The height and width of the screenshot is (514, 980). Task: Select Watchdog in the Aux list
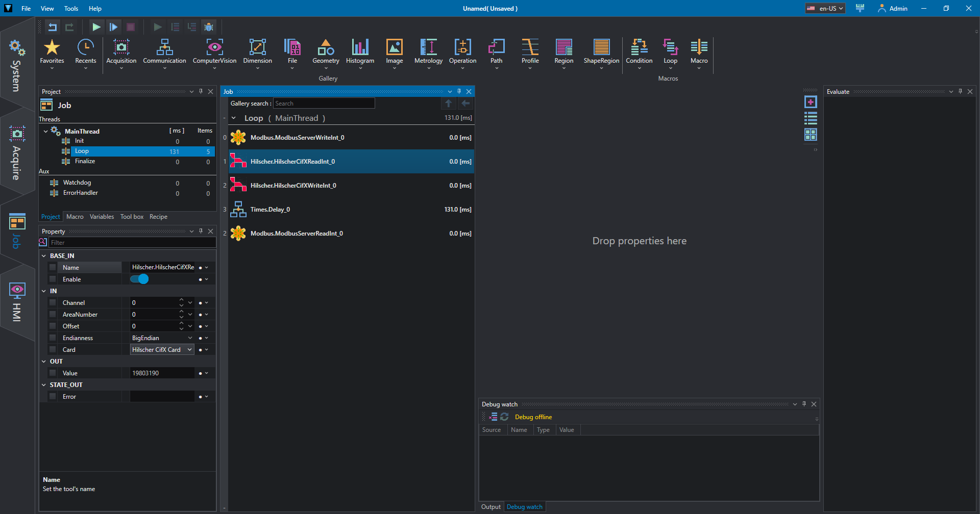pyautogui.click(x=77, y=183)
